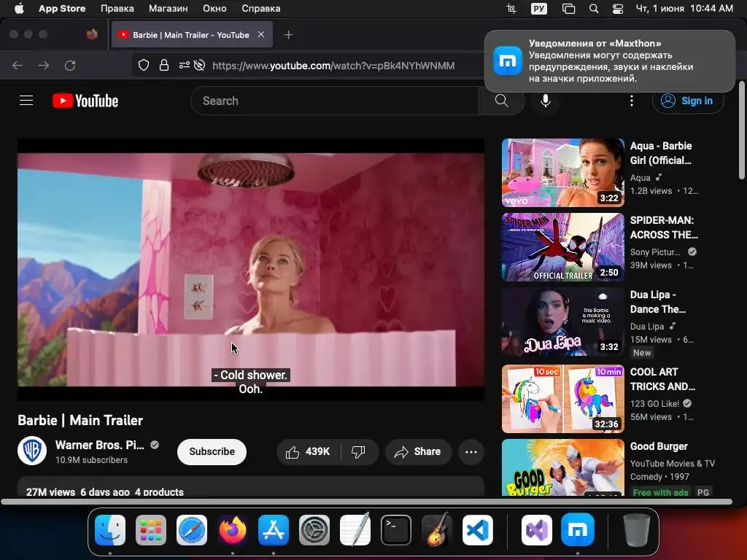Start voice search with microphone icon
747x560 pixels.
(546, 101)
